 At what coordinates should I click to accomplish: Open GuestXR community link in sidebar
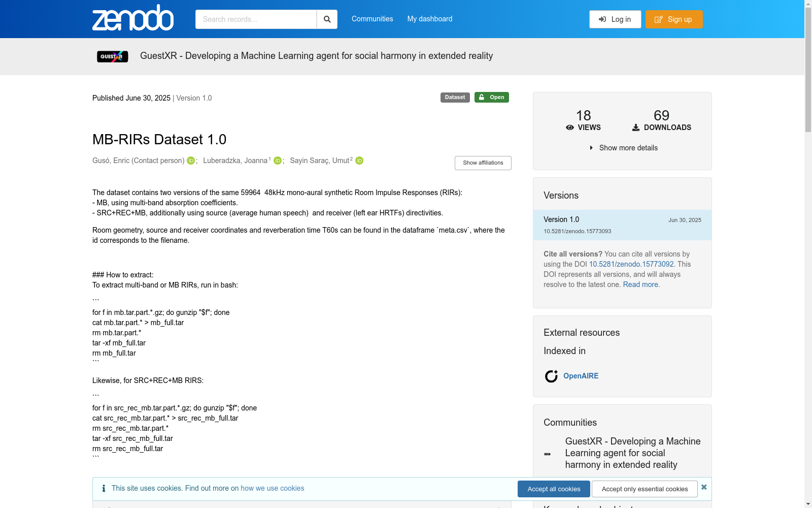633,453
